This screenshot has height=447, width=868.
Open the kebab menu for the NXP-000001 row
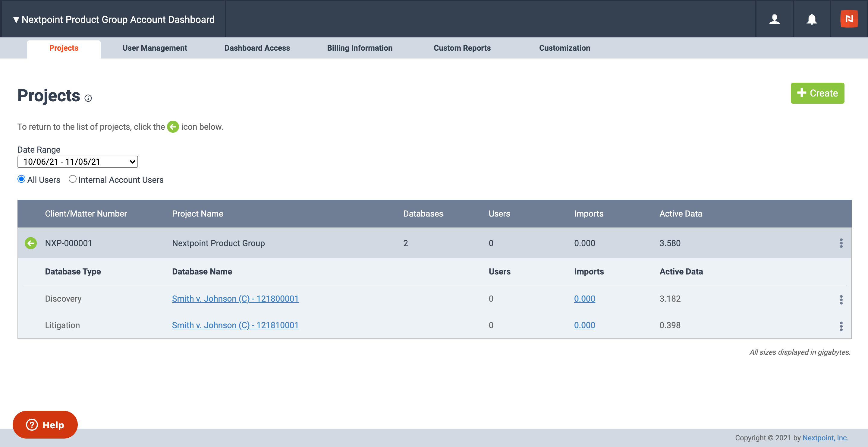[x=841, y=243]
